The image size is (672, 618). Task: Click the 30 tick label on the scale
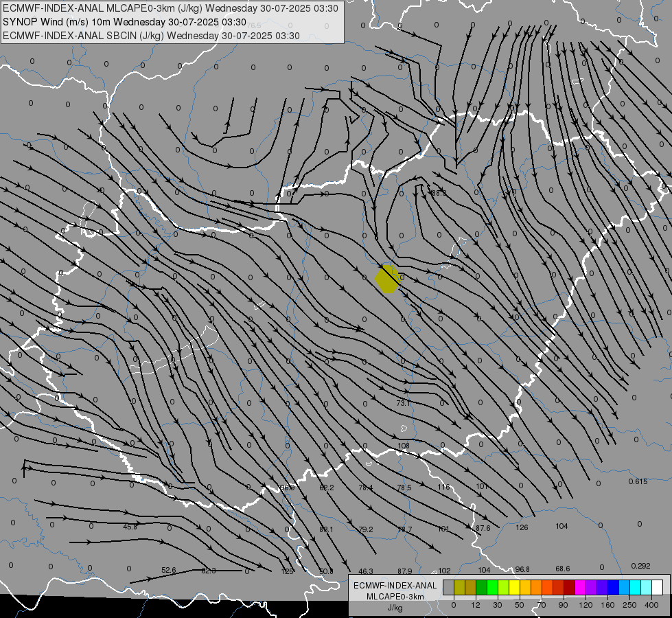pyautogui.click(x=498, y=605)
